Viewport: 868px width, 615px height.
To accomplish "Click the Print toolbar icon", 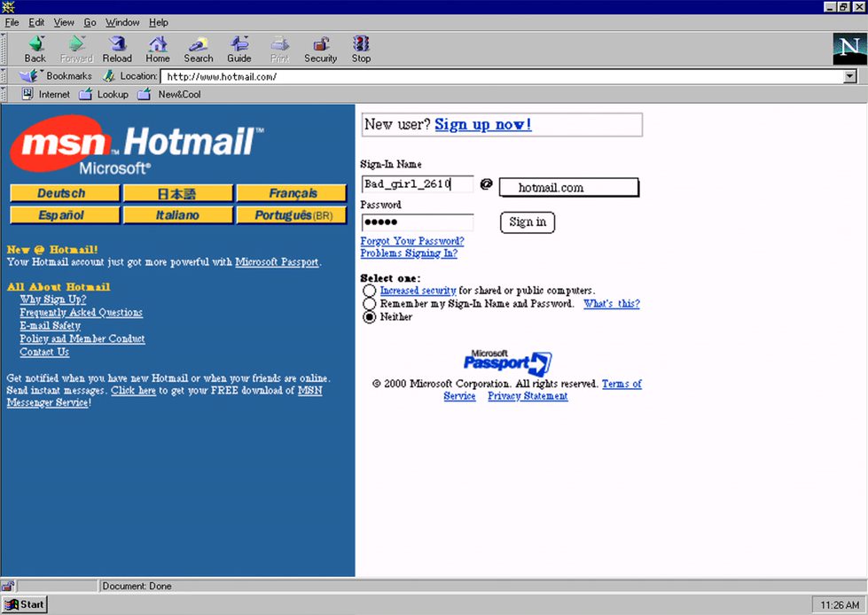I will 279,49.
